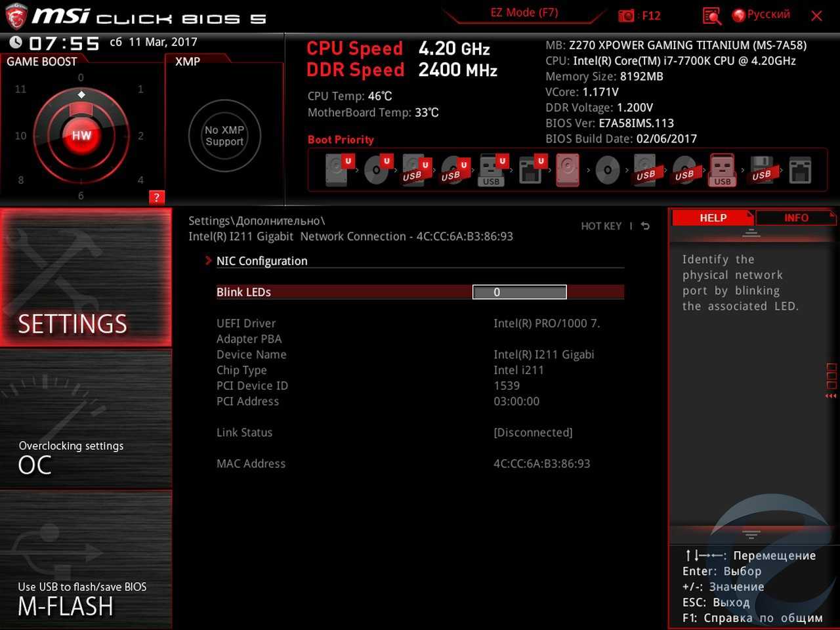Click the globe language icon
The width and height of the screenshot is (840, 630).
tap(738, 15)
